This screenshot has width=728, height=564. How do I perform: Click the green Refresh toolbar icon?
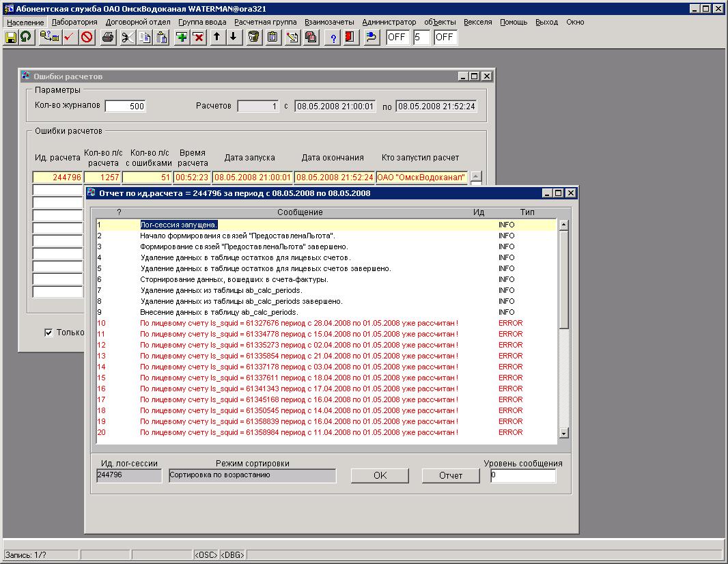(x=26, y=37)
